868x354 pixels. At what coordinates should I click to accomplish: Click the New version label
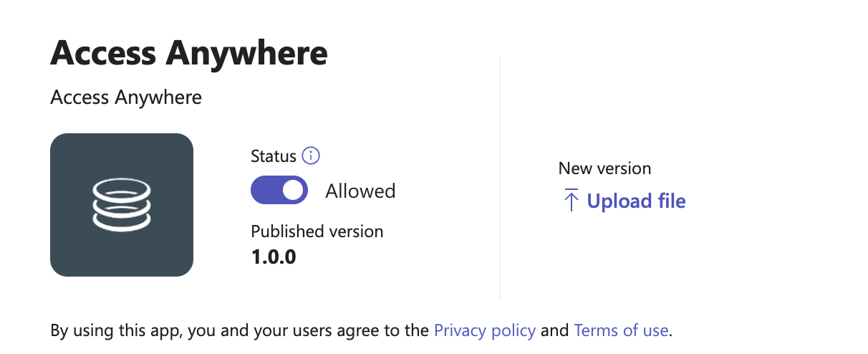click(604, 168)
